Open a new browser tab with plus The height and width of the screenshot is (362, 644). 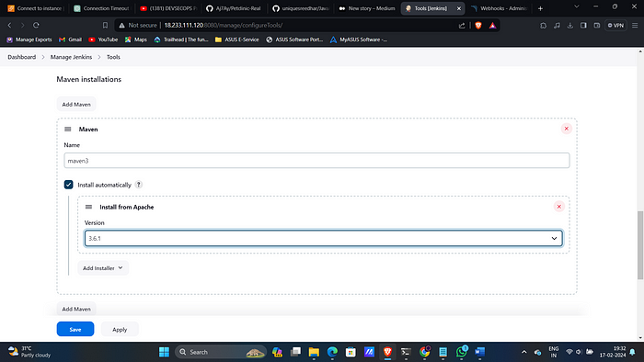[541, 8]
